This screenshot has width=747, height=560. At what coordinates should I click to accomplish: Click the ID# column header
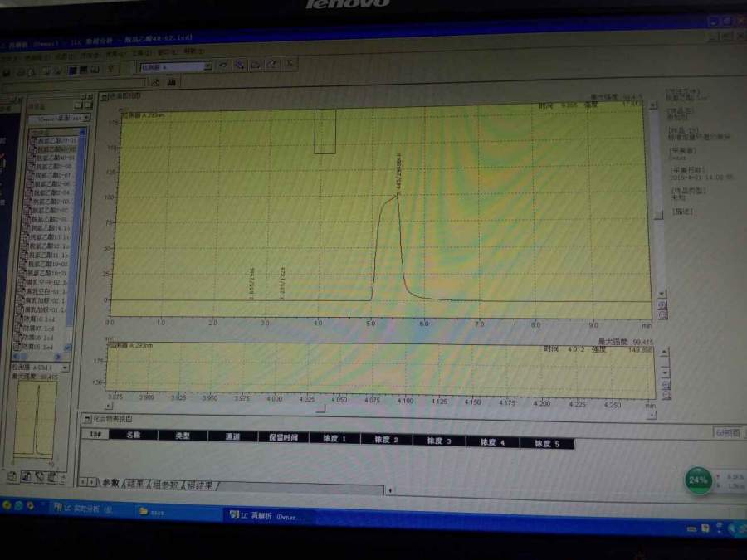coord(95,434)
